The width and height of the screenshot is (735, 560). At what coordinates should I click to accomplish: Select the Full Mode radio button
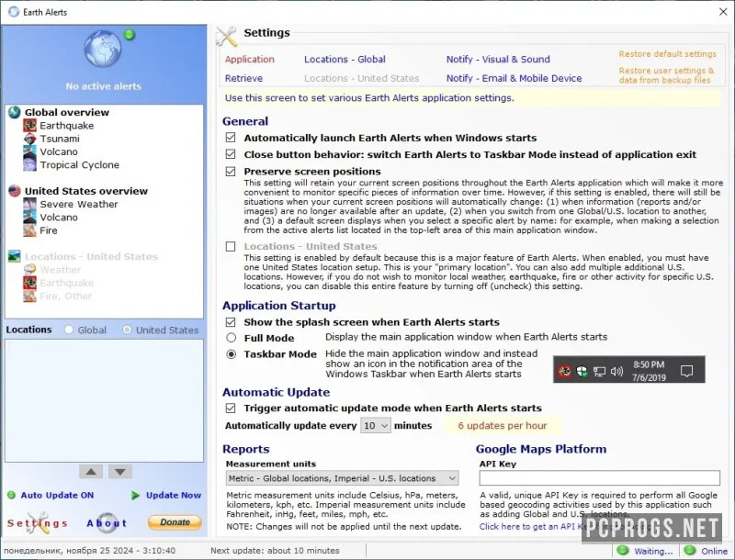232,337
